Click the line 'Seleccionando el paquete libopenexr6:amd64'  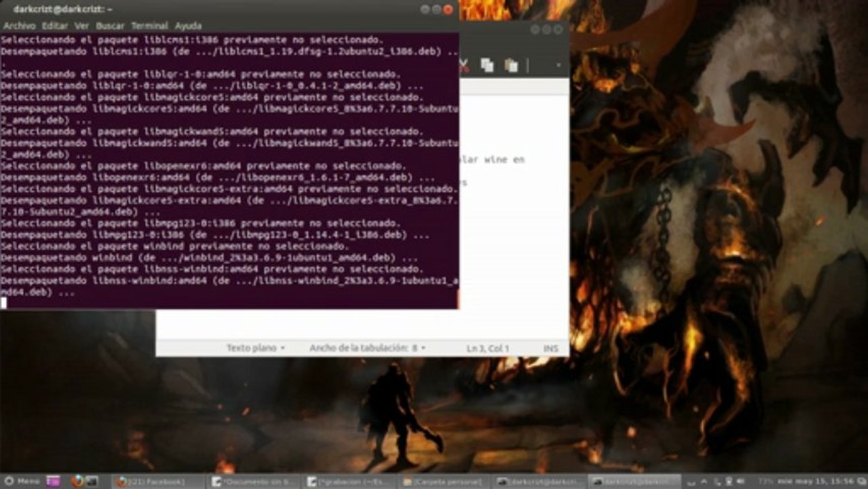click(x=204, y=166)
